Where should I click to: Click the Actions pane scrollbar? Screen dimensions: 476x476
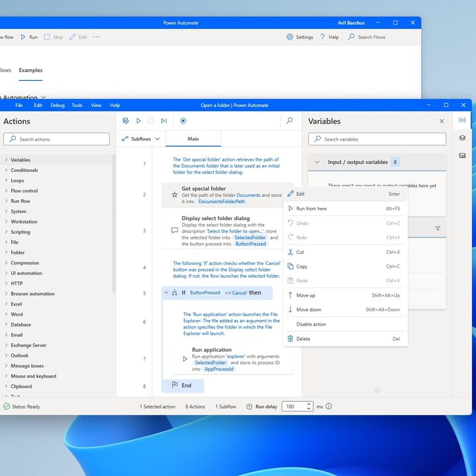point(114,223)
